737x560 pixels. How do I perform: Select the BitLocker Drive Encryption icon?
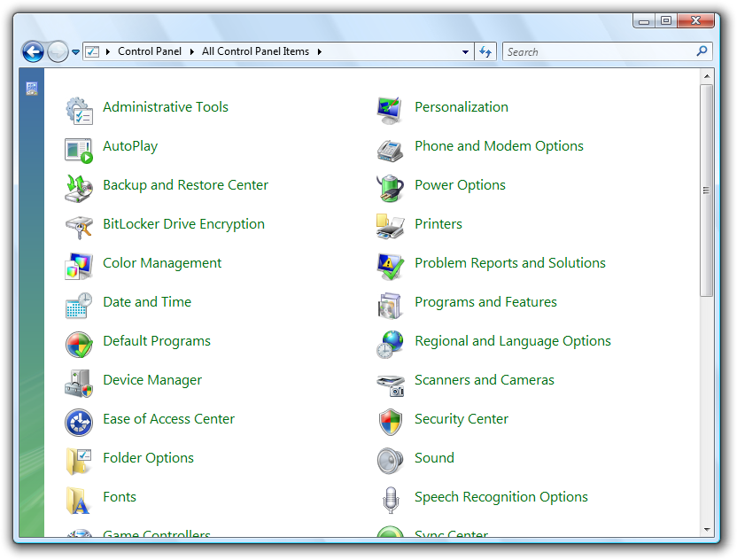point(79,228)
